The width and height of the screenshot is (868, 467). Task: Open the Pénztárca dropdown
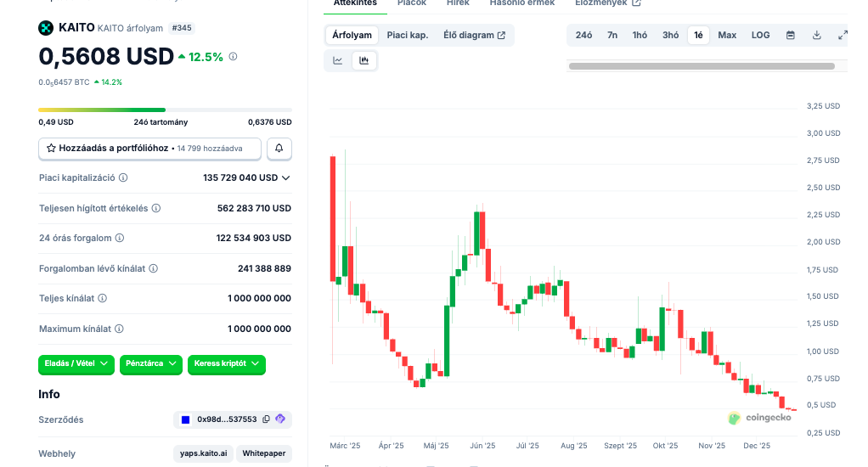(151, 363)
